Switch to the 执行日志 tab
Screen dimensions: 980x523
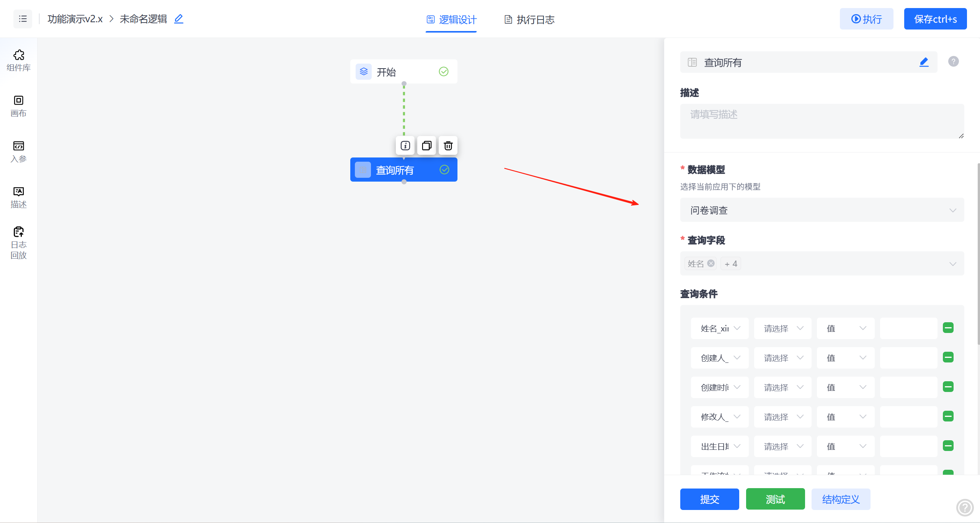coord(529,20)
